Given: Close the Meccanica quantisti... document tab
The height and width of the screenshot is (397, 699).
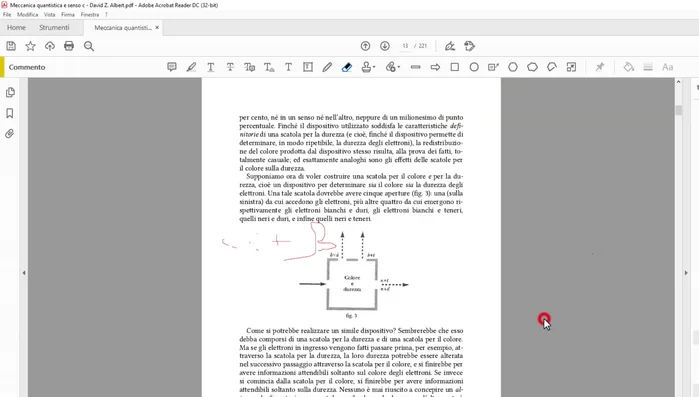Looking at the screenshot, I should coord(157,28).
